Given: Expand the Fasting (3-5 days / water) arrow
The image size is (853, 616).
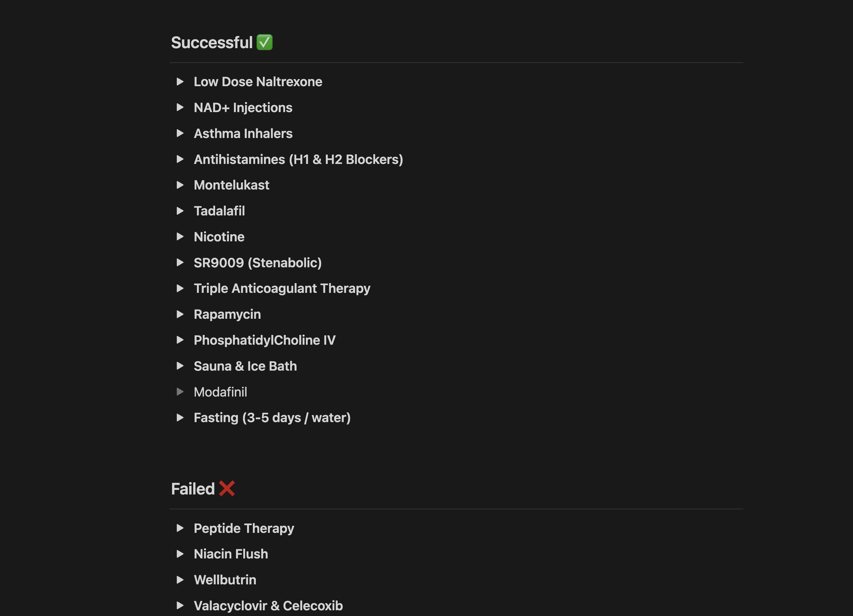Looking at the screenshot, I should click(180, 417).
